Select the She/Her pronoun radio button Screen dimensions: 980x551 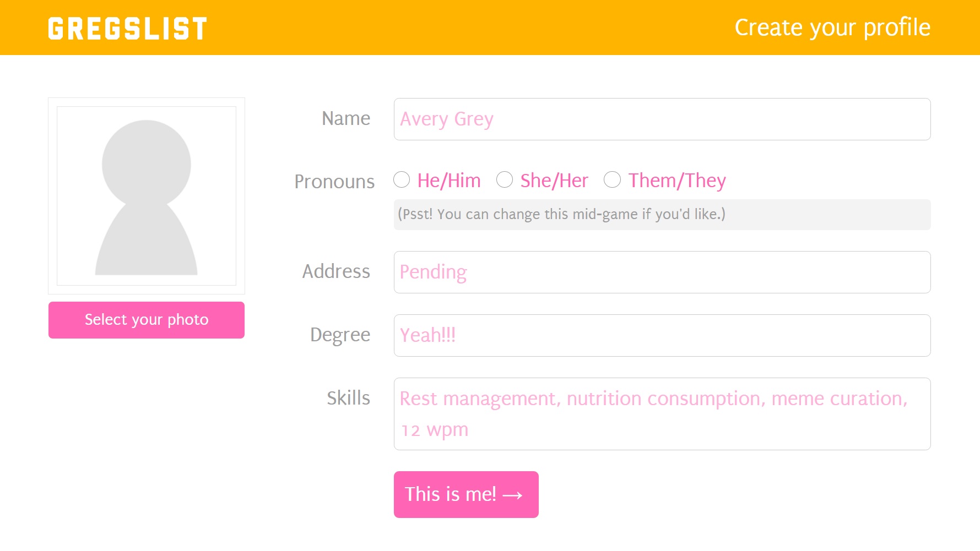coord(505,179)
